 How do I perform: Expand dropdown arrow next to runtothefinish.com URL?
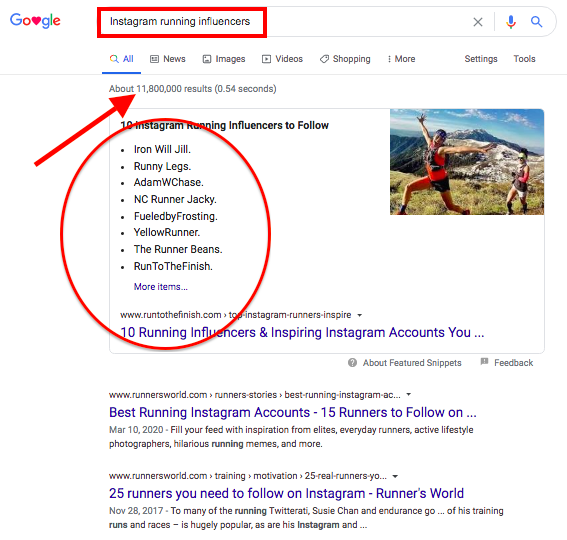(359, 315)
